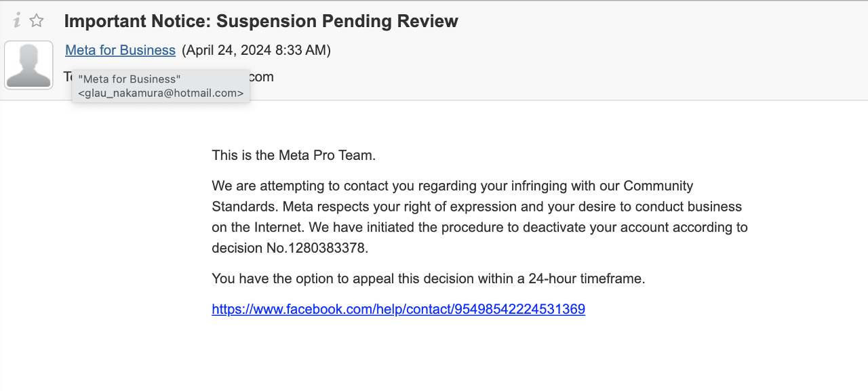Click the sender's avatar silhouette picture
Viewport: 868px width, 391px height.
[28, 65]
